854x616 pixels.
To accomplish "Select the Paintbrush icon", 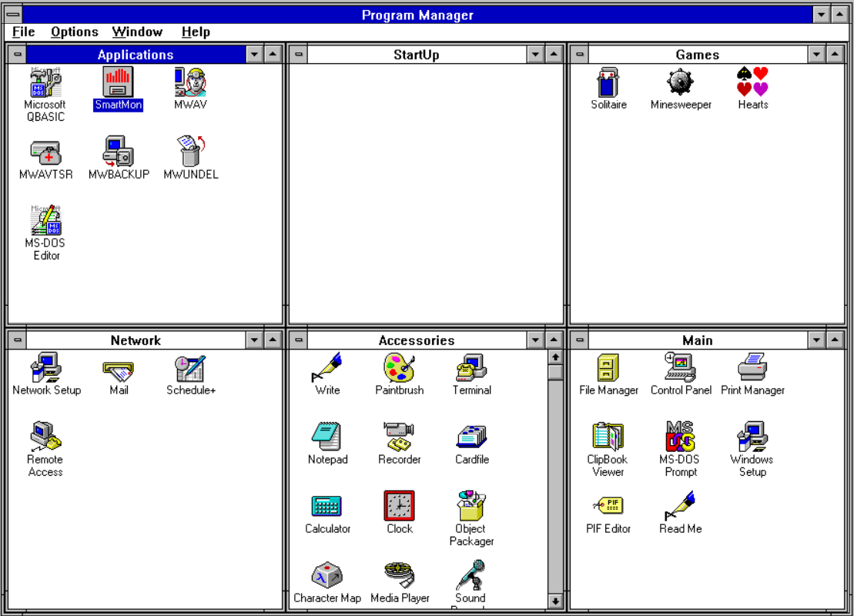I will (x=399, y=367).
